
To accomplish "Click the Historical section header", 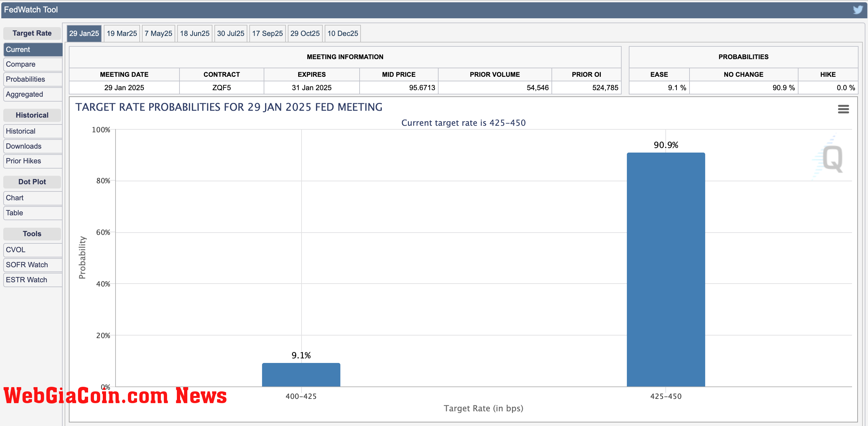I will pos(32,115).
